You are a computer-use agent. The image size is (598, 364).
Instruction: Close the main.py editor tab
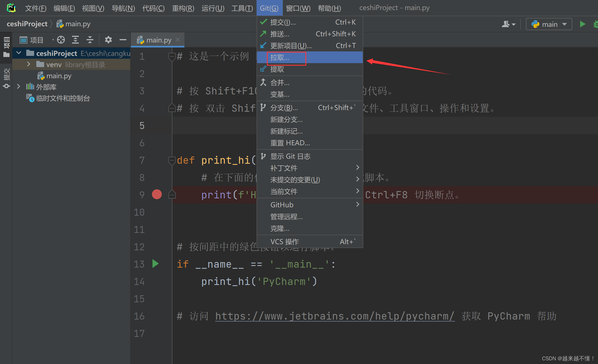pos(178,40)
